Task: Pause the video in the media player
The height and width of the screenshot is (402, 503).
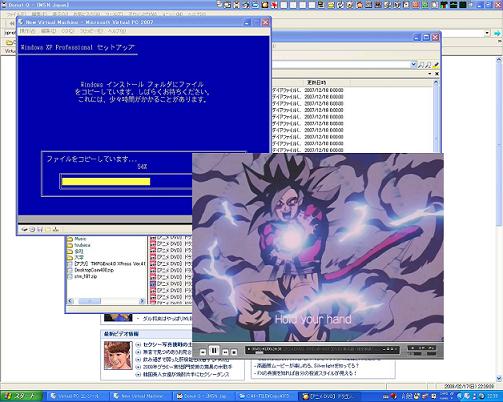Action: [214, 351]
